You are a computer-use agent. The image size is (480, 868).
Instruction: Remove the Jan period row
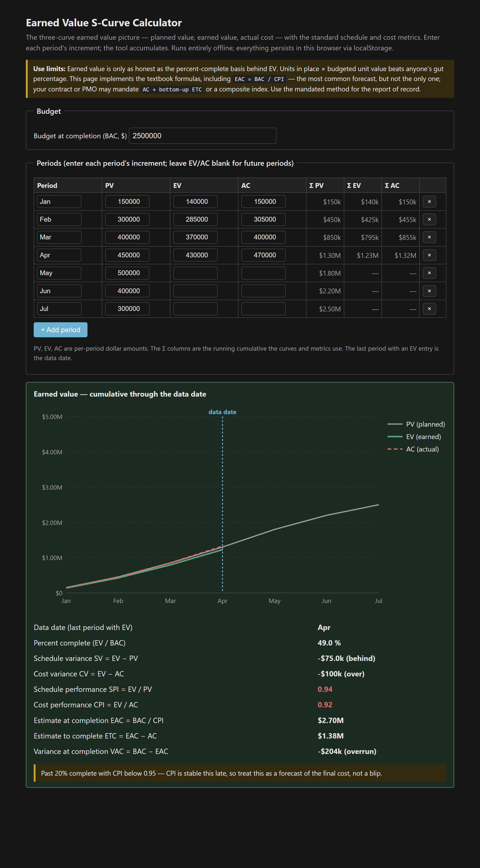[429, 202]
